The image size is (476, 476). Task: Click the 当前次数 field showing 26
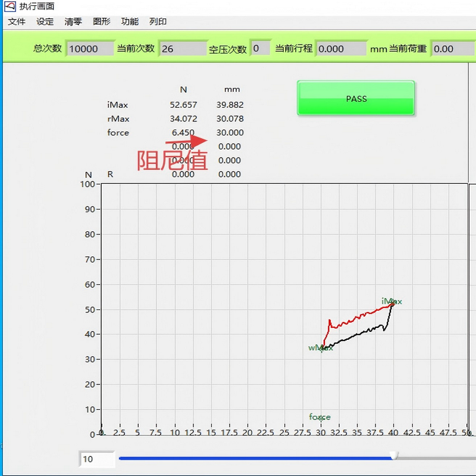pyautogui.click(x=182, y=49)
